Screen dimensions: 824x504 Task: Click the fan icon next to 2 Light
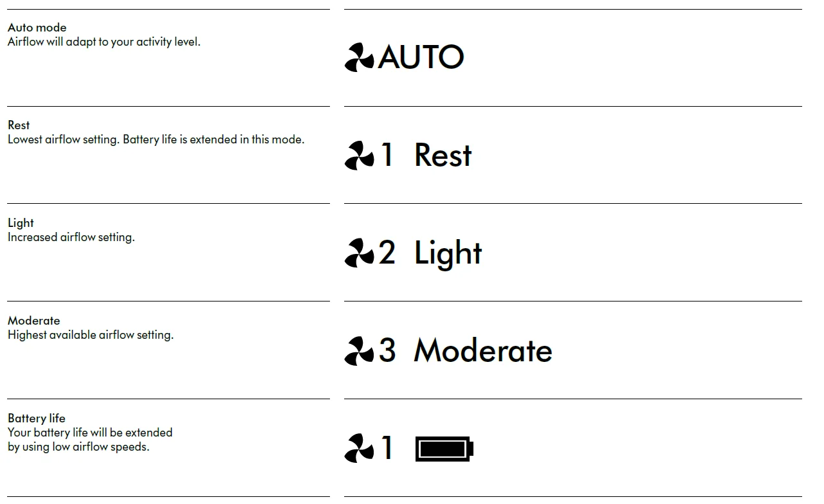pos(359,253)
